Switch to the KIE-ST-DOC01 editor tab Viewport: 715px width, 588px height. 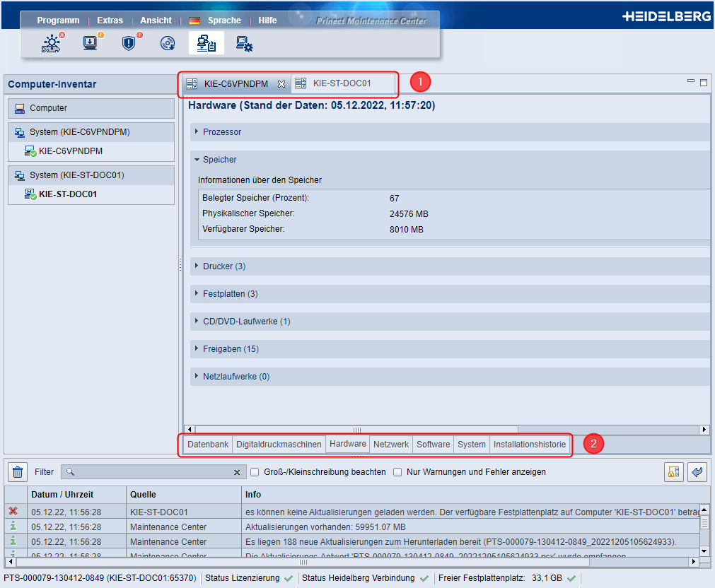pos(342,83)
